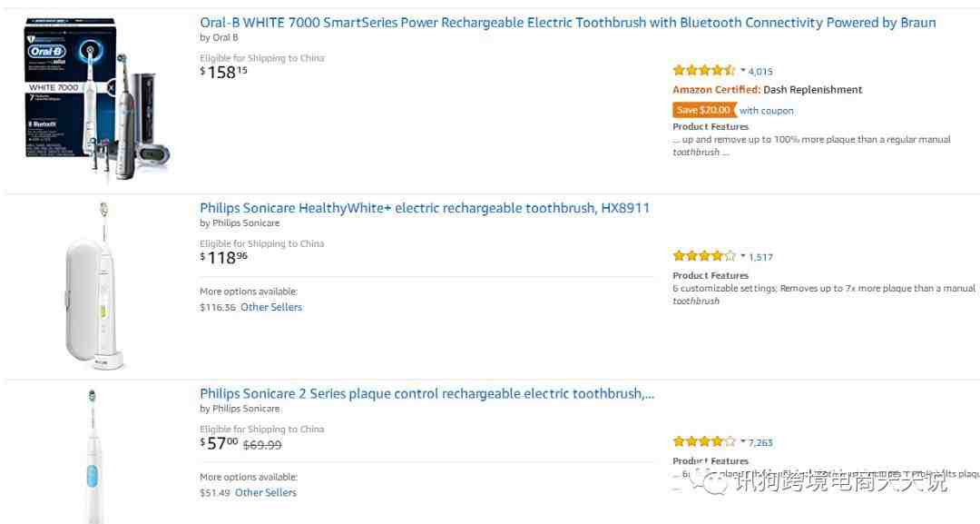Open the 4,015 customer reviews link

click(x=760, y=72)
